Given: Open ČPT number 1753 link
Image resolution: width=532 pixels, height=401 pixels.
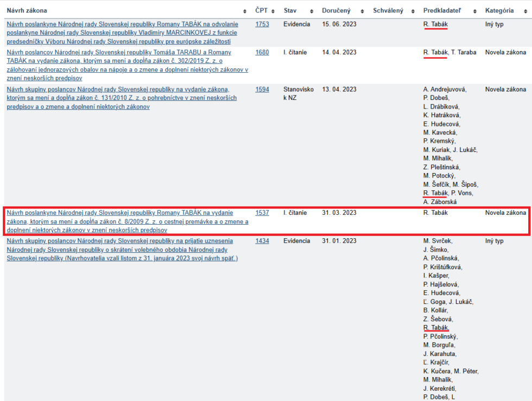Looking at the screenshot, I should tap(262, 24).
